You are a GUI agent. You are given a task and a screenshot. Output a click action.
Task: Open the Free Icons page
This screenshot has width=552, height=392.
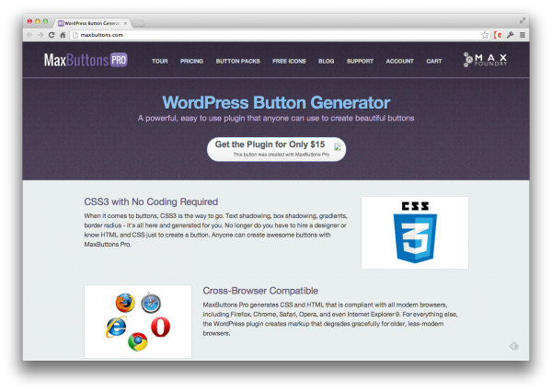point(289,62)
